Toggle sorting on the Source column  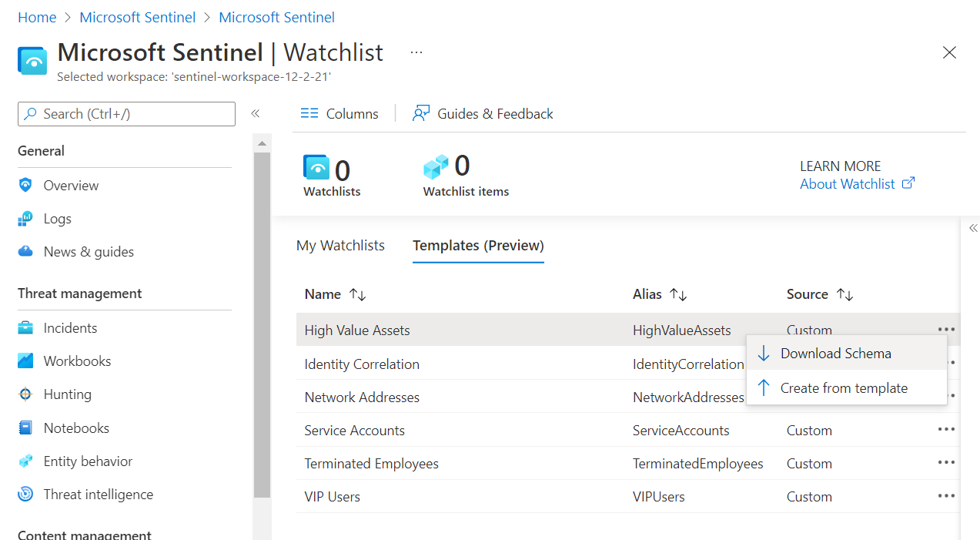(845, 294)
